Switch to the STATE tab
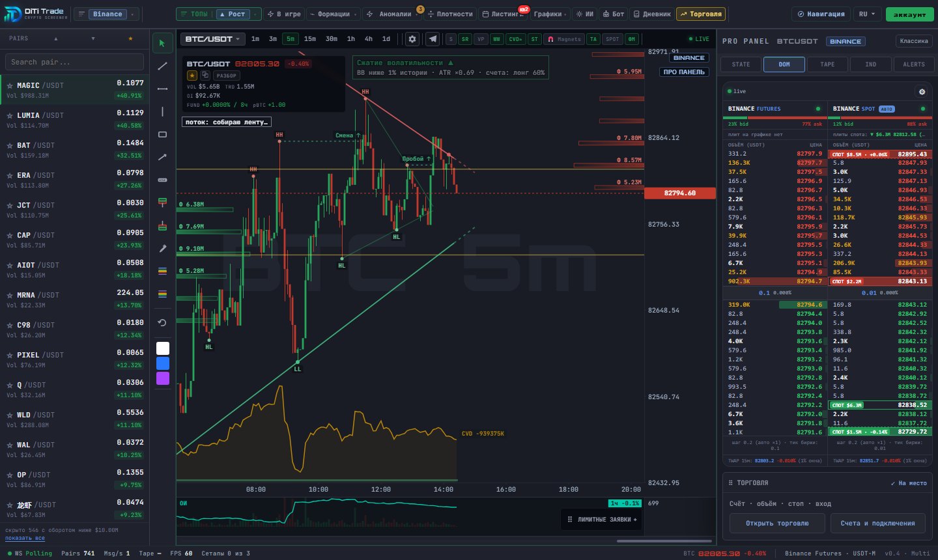The width and height of the screenshot is (938, 560). tap(741, 64)
